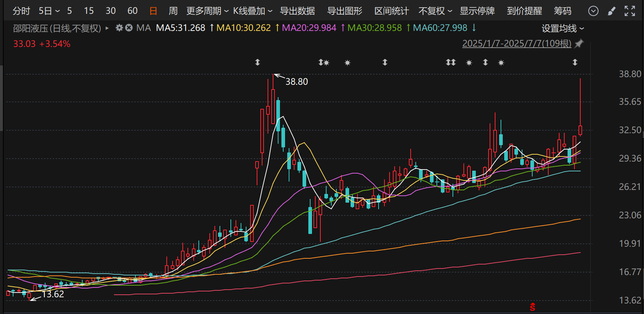Toggle the 筹码 chip distribution panel

[x=562, y=11]
